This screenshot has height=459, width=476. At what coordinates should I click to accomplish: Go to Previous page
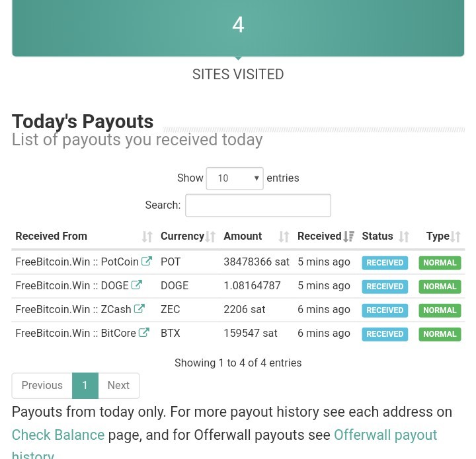(x=42, y=385)
